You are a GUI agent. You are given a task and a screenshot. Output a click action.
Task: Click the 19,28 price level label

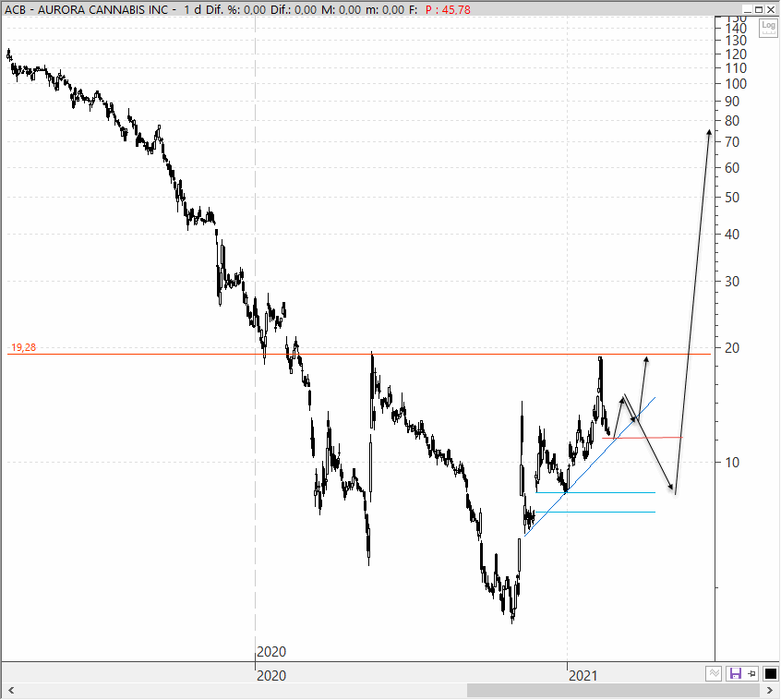click(x=23, y=347)
